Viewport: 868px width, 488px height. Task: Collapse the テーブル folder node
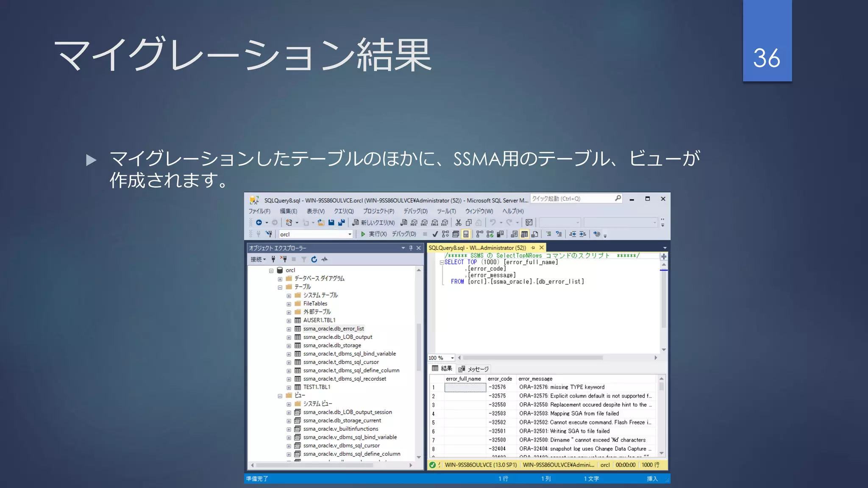pyautogui.click(x=280, y=287)
